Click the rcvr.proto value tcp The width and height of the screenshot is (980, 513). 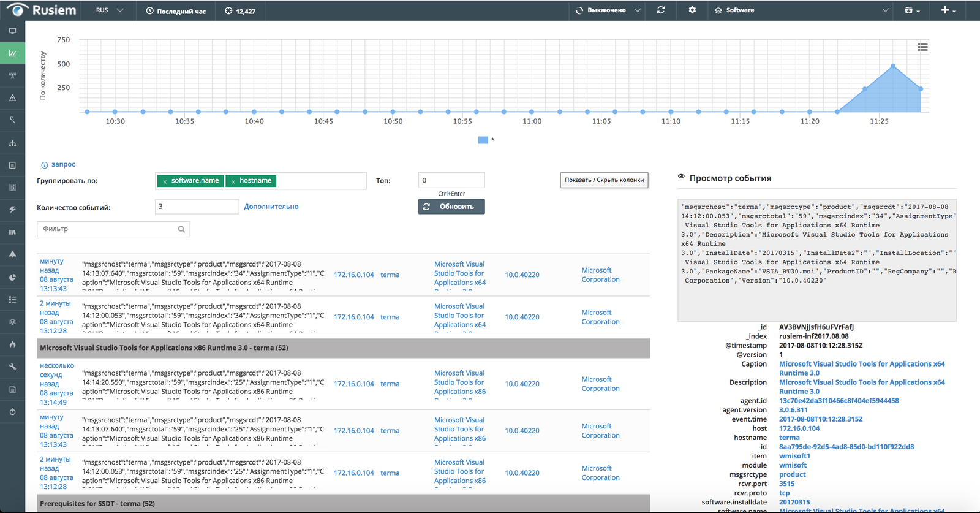coord(785,493)
